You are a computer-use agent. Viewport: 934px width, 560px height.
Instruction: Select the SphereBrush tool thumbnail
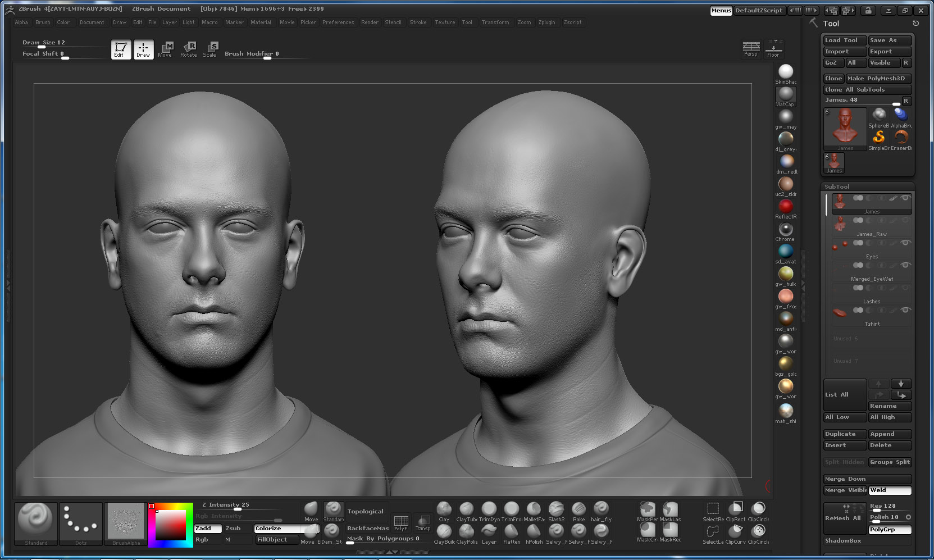pos(879,117)
